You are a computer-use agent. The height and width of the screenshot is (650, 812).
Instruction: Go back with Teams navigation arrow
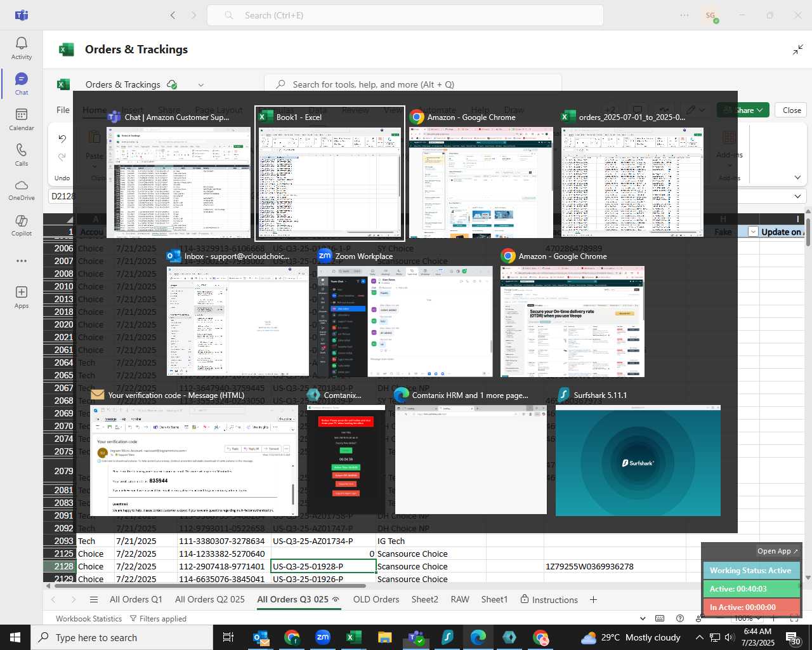pos(173,15)
